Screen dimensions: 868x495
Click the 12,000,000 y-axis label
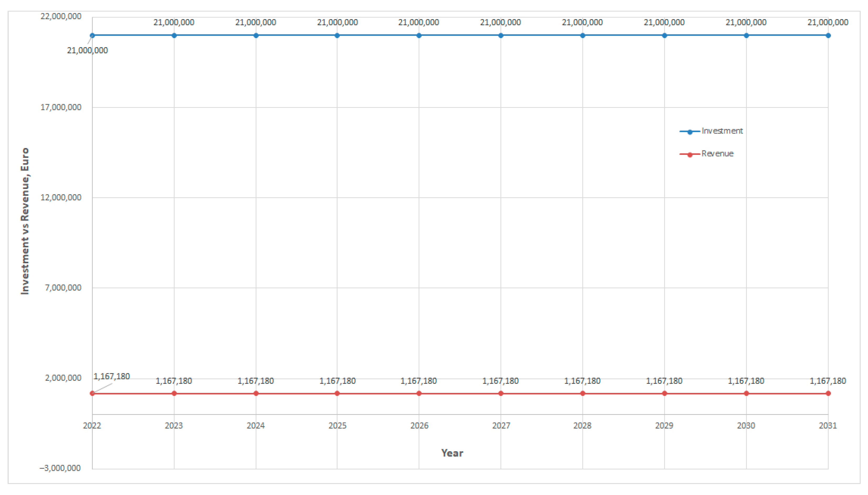[x=61, y=198]
